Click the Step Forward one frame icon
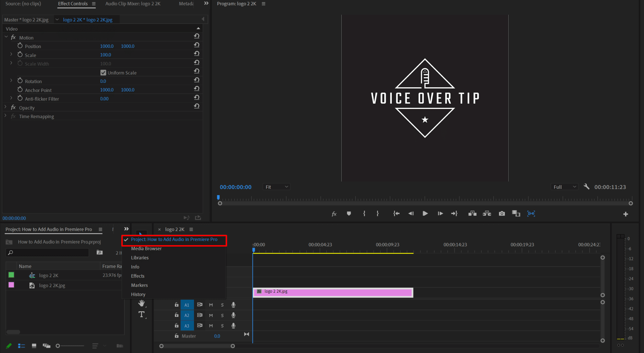This screenshot has height=353, width=644. (x=440, y=214)
